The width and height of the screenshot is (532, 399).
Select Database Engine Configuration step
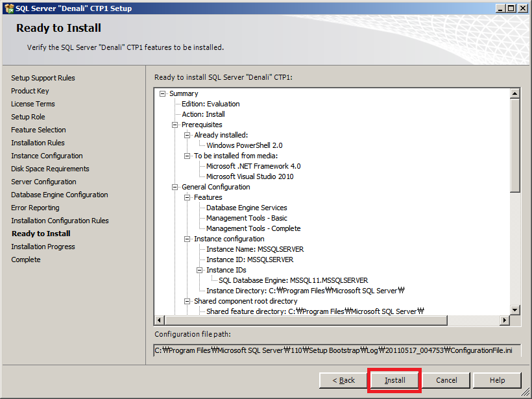(x=60, y=195)
